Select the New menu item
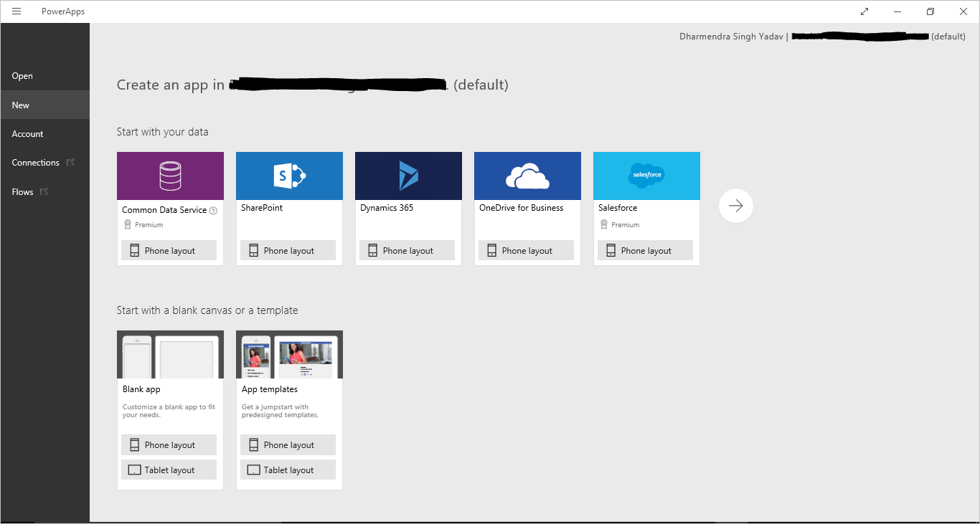This screenshot has width=980, height=524. pos(44,105)
